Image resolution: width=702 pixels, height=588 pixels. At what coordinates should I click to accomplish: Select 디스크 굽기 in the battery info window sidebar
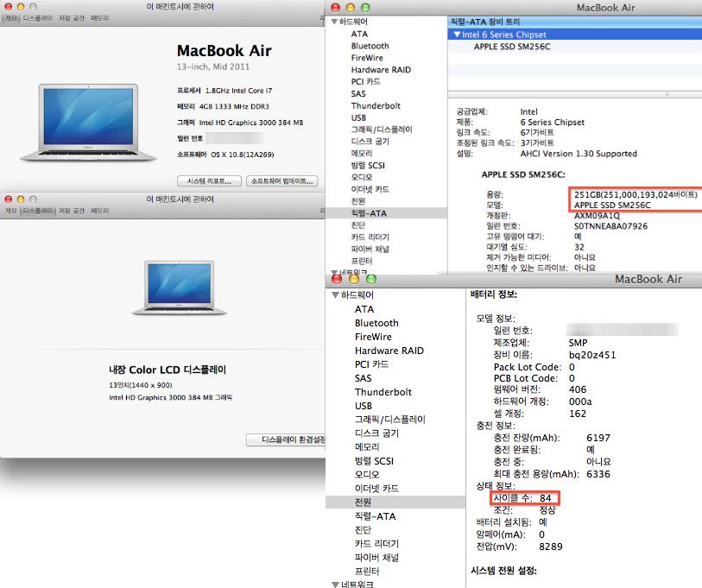pyautogui.click(x=376, y=433)
